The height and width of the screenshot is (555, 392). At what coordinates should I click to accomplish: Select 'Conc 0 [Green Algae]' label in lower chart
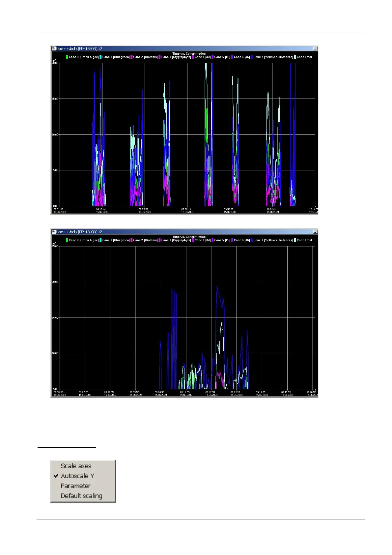pos(84,240)
